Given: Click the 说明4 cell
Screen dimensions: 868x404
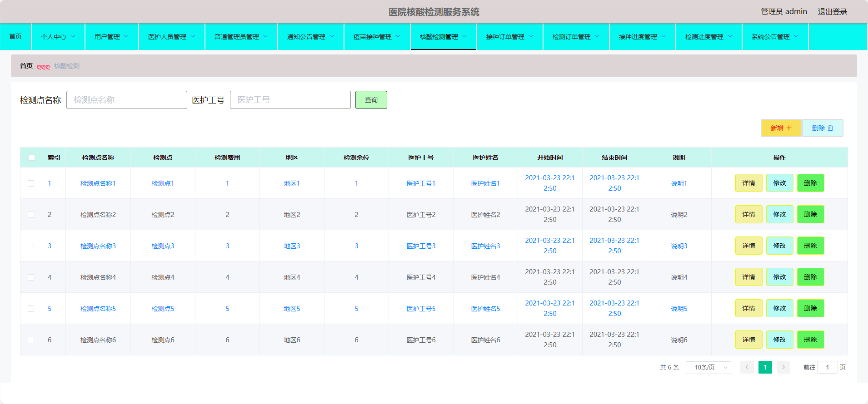Looking at the screenshot, I should (679, 277).
